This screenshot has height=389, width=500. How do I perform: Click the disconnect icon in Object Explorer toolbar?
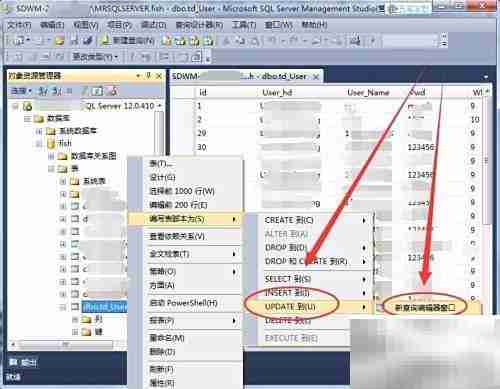point(57,91)
